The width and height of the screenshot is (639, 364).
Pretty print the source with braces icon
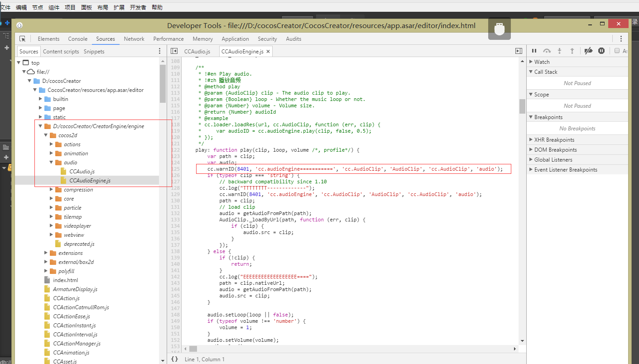tap(174, 359)
